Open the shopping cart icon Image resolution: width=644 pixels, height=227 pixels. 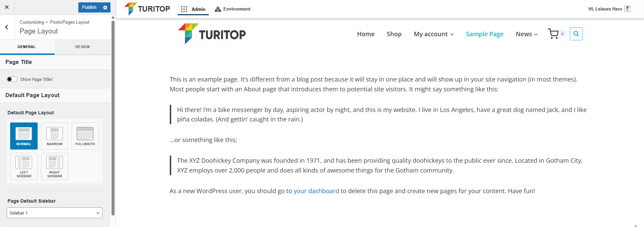click(x=553, y=34)
